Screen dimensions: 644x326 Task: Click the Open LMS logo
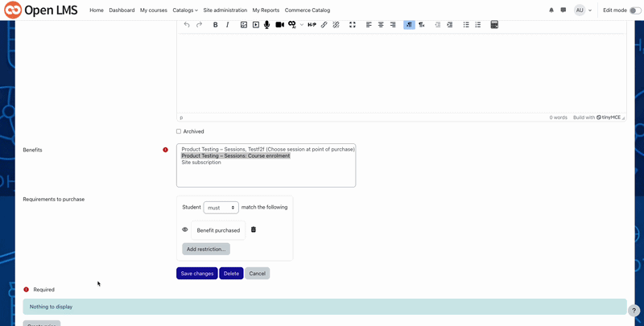(x=41, y=10)
